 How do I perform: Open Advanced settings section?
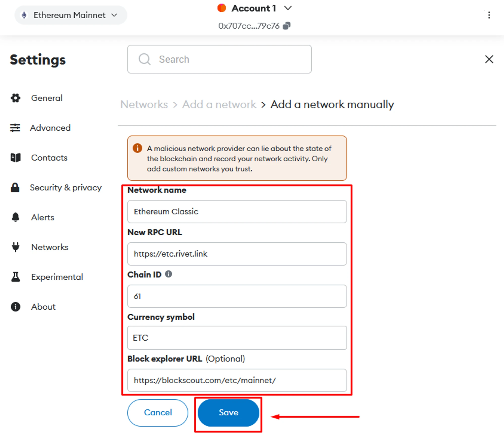[50, 128]
